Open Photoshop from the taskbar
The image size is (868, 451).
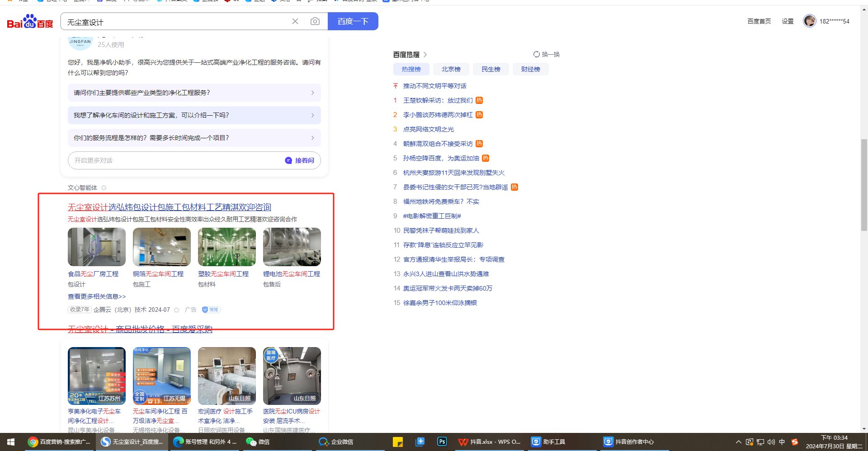[x=442, y=442]
